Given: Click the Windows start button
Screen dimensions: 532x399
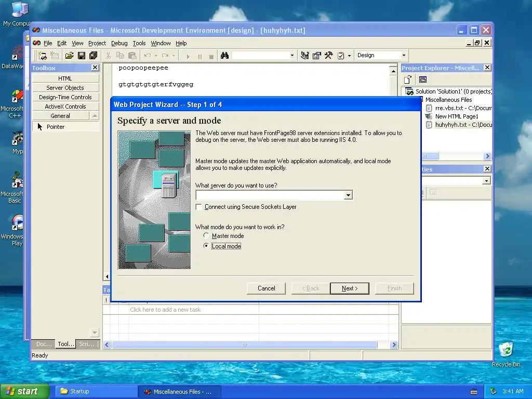Looking at the screenshot, I should [x=25, y=392].
